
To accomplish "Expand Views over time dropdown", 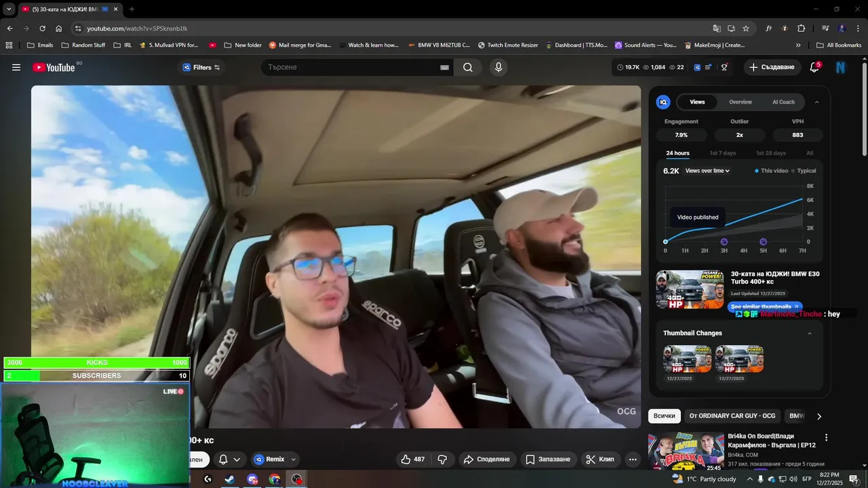I will tap(707, 171).
